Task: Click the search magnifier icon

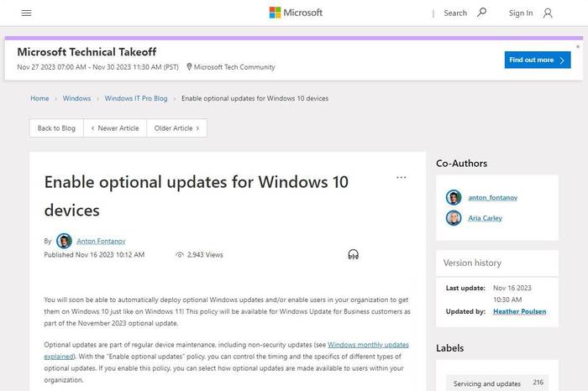Action: click(482, 13)
